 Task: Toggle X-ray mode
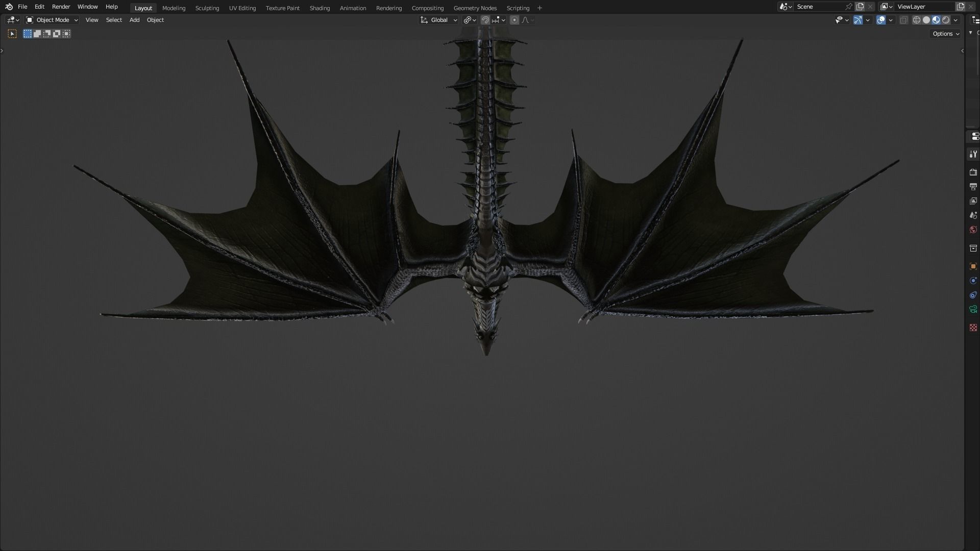point(903,20)
